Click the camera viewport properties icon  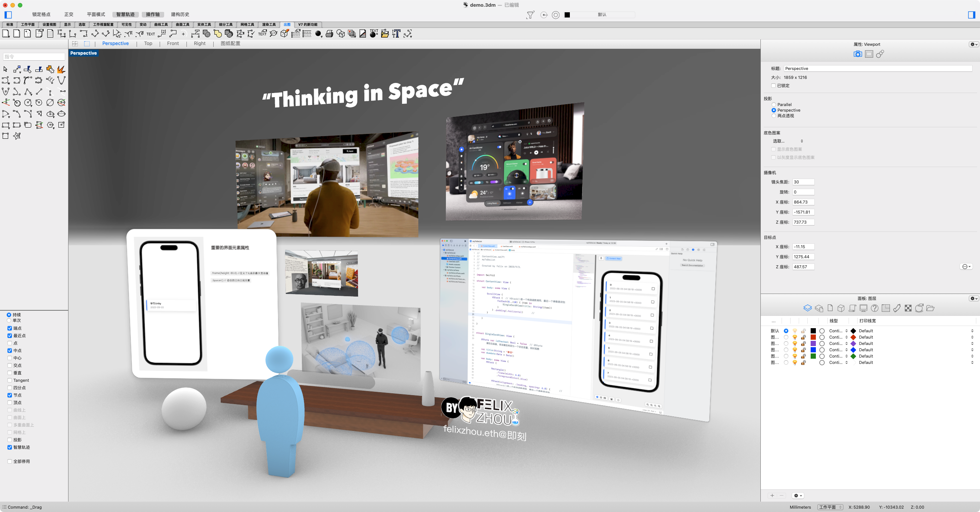(x=858, y=54)
